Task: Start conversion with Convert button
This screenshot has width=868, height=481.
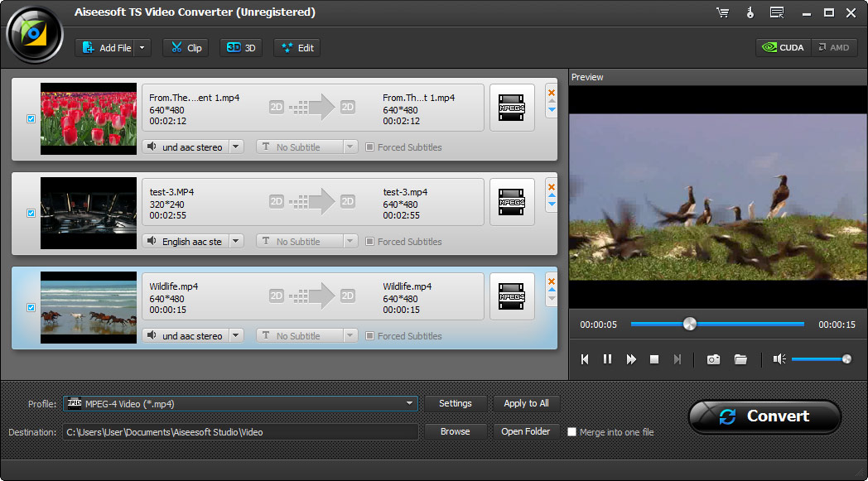Action: point(765,416)
